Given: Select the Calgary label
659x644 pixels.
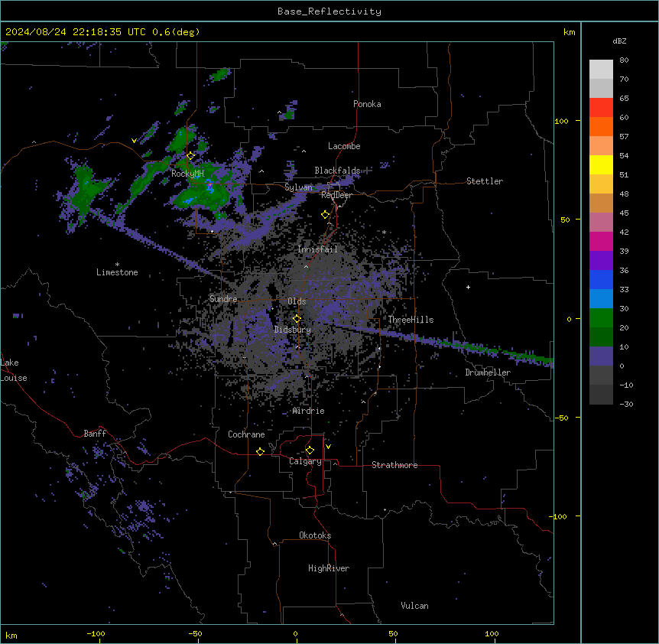Looking at the screenshot, I should 306,461.
